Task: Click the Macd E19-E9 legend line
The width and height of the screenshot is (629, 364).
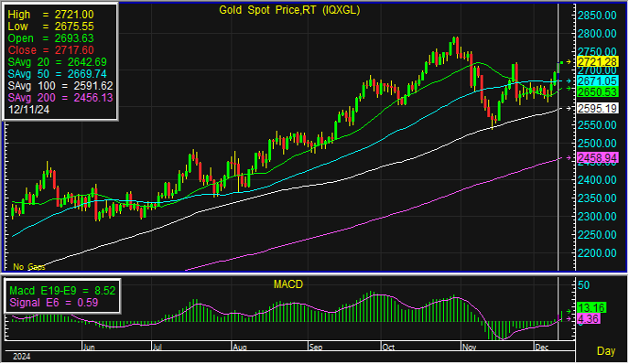Action: tap(62, 291)
